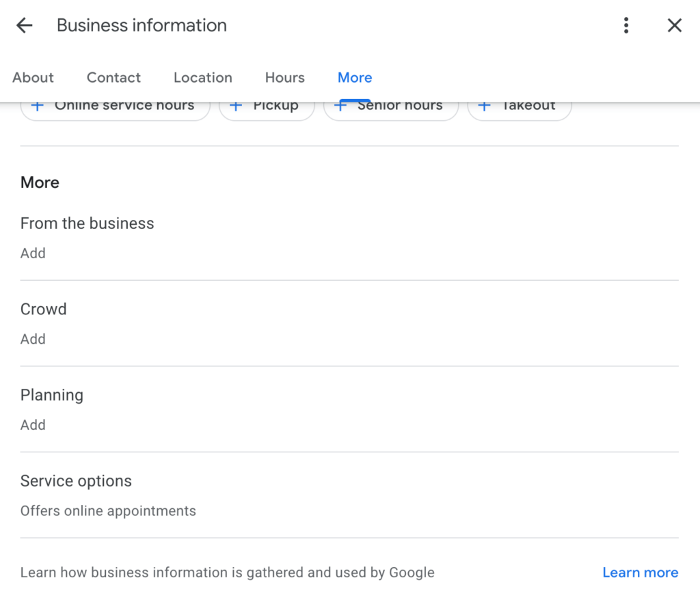This screenshot has height=604, width=700.
Task: Switch to the About tab
Action: coord(33,78)
